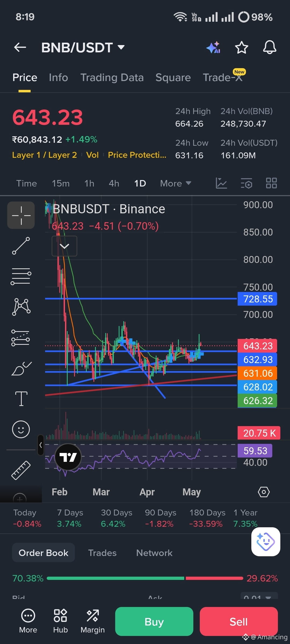Tap the Layer 1 / Layer 2 tag
The height and width of the screenshot is (644, 290).
tap(44, 155)
